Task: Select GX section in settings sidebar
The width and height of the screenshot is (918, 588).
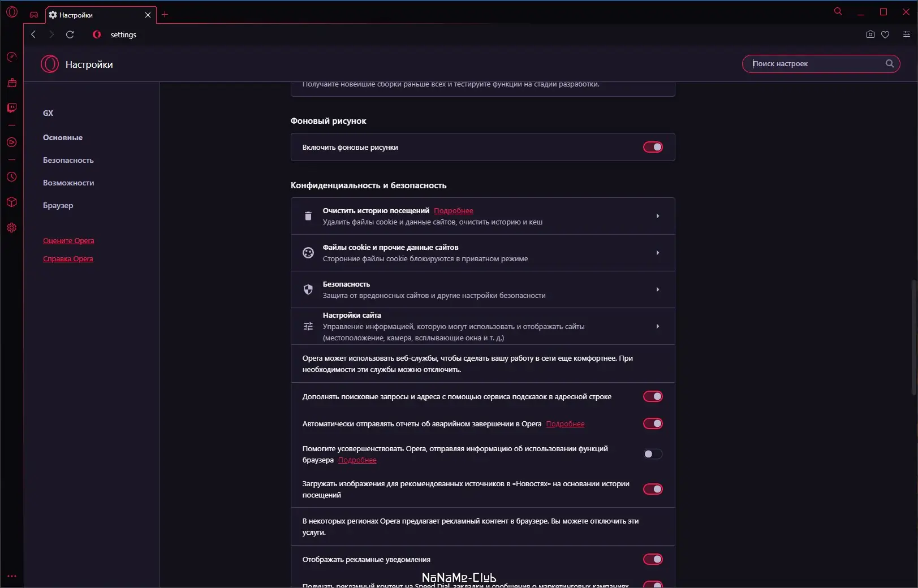Action: [x=48, y=113]
